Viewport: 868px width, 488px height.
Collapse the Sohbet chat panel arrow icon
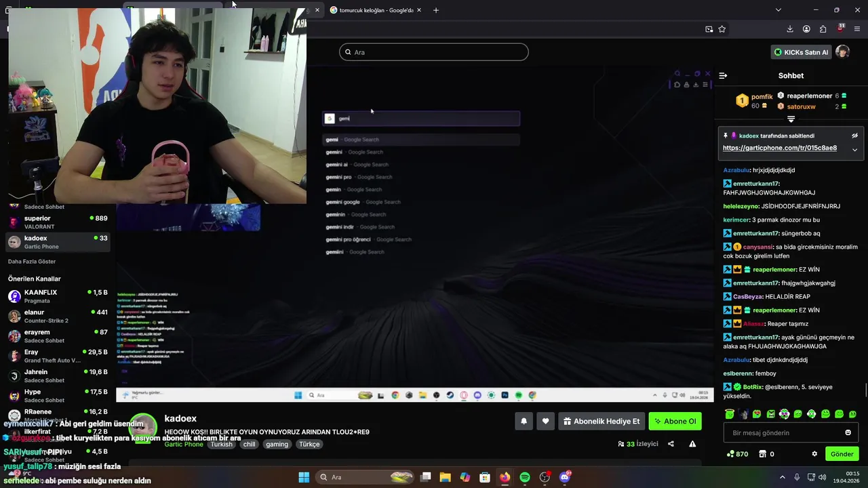723,76
